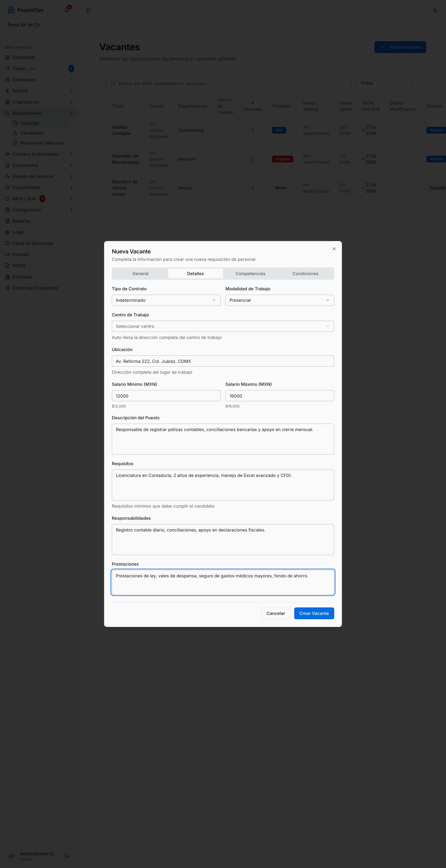This screenshot has width=446, height=868.
Task: Click the Legal scales icon in sidebar
Action: (7, 232)
